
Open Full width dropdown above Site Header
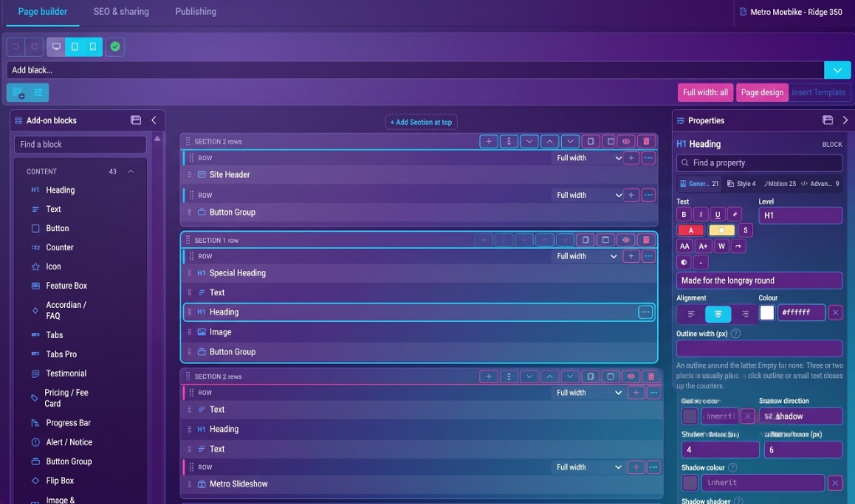(588, 158)
